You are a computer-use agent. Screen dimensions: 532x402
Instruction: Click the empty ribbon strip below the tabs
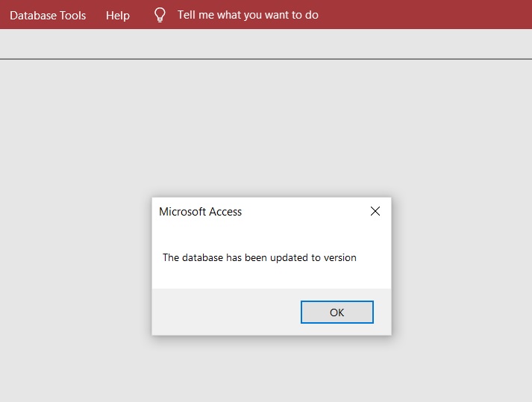pyautogui.click(x=266, y=43)
